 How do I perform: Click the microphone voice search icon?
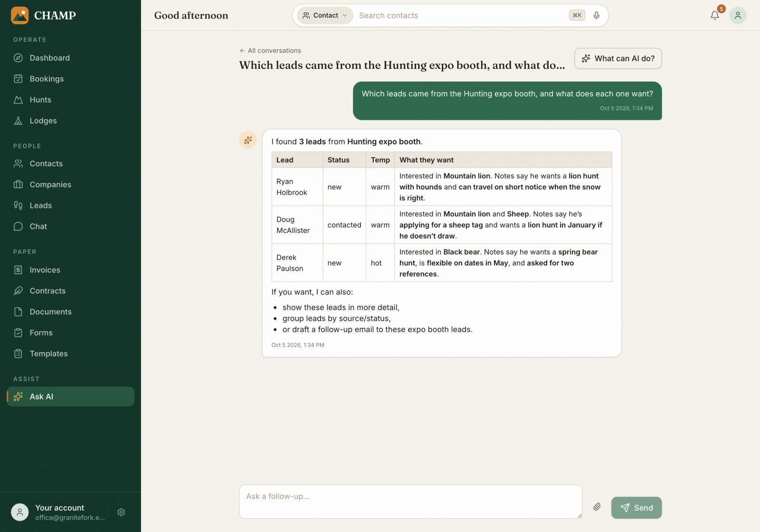point(597,15)
